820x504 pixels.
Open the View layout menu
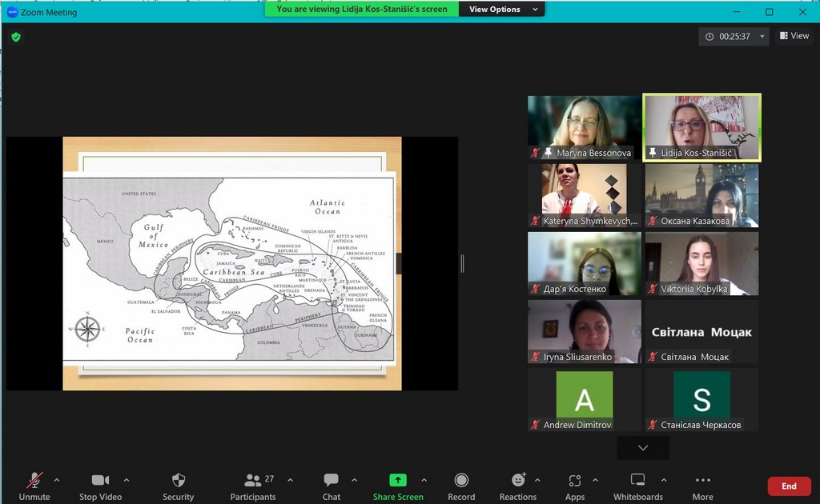[794, 36]
